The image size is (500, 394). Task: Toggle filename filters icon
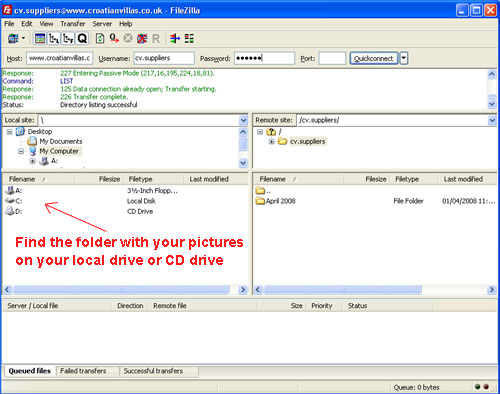click(189, 39)
